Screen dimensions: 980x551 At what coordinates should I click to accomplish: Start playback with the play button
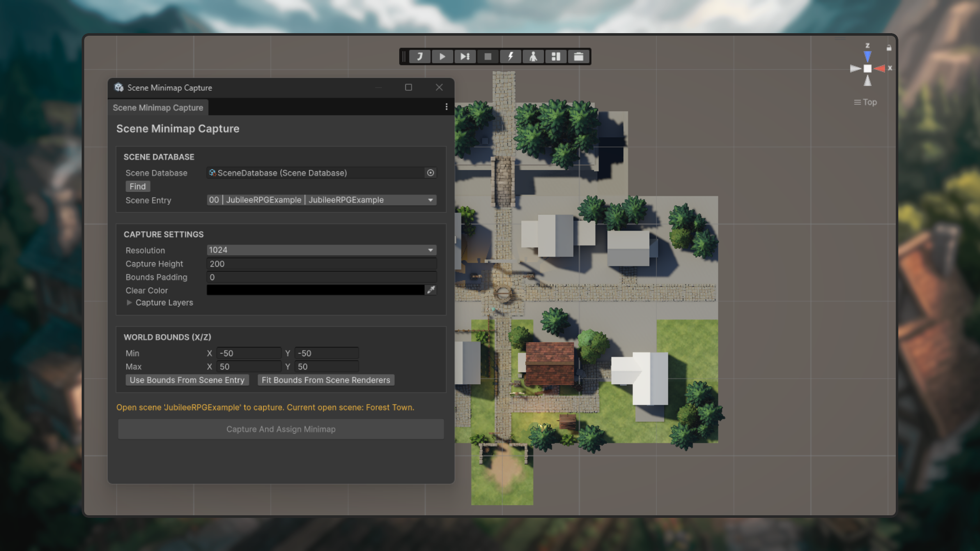click(442, 57)
